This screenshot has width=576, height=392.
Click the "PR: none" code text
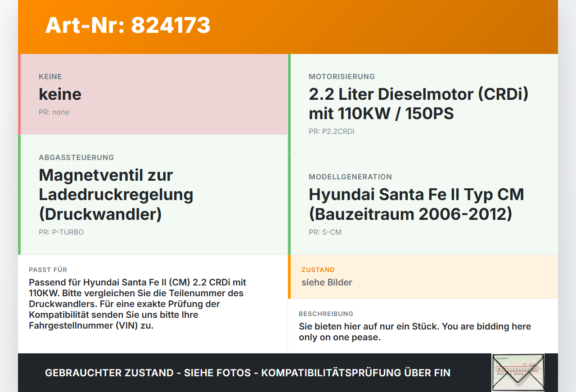tap(54, 112)
